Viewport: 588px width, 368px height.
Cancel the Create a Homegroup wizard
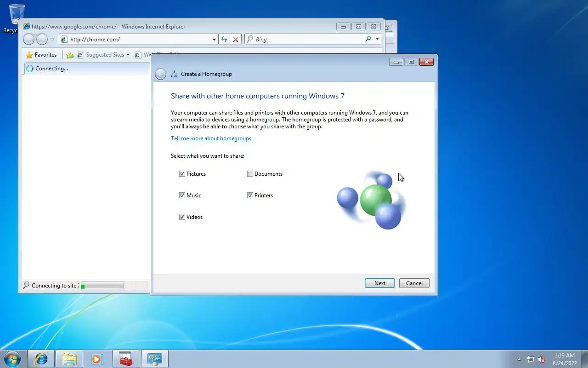[x=414, y=283]
